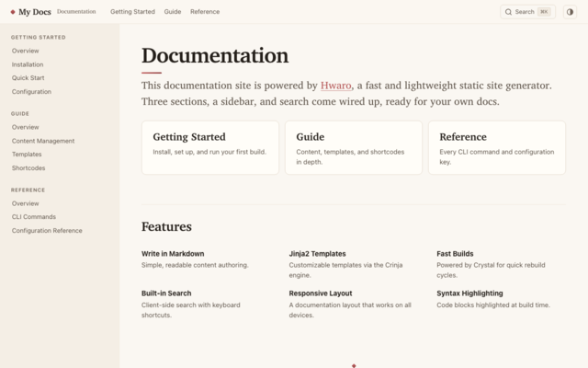Click the Documentation label beside My Docs
This screenshot has height=368, width=588.
(76, 12)
